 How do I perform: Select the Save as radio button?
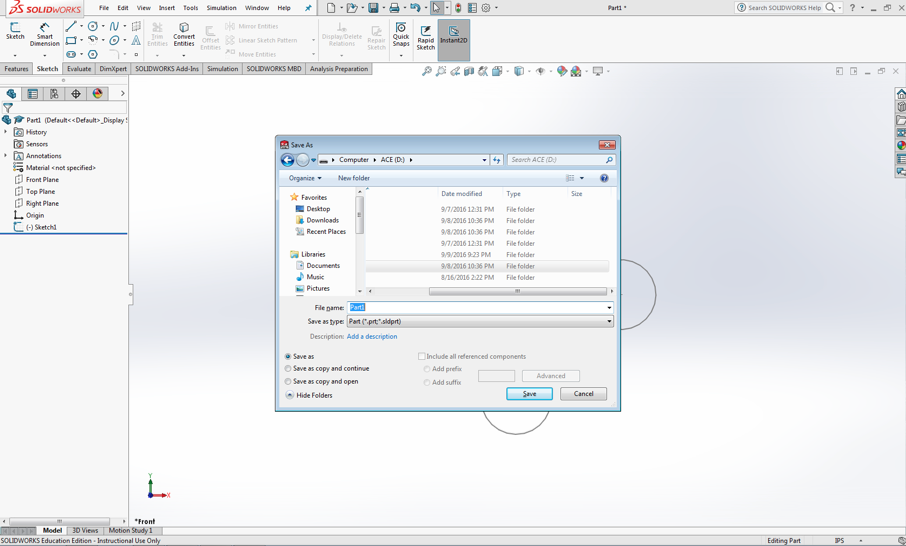click(288, 356)
